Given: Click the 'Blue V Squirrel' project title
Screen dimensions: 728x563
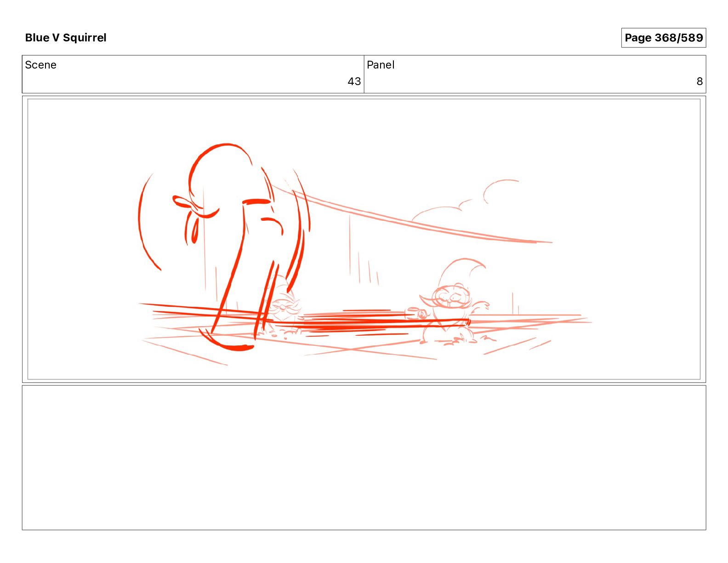Looking at the screenshot, I should click(x=66, y=38).
